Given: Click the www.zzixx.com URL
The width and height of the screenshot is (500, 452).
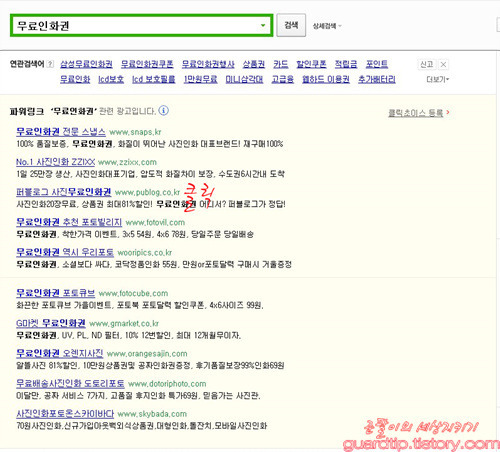Looking at the screenshot, I should tap(127, 162).
